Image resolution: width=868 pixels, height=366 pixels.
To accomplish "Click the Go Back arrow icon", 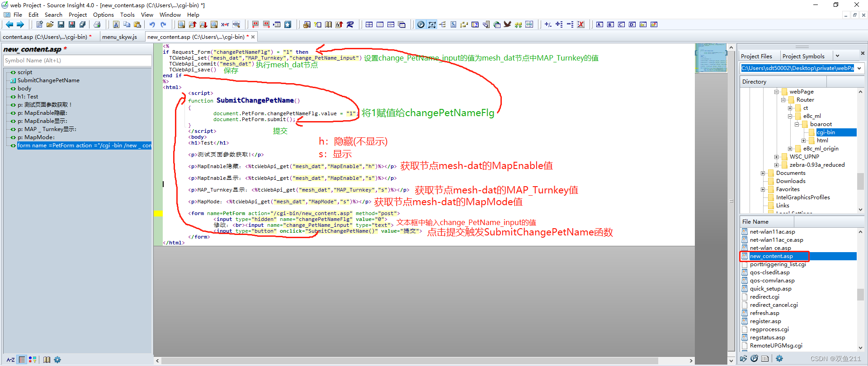I will tap(9, 24).
